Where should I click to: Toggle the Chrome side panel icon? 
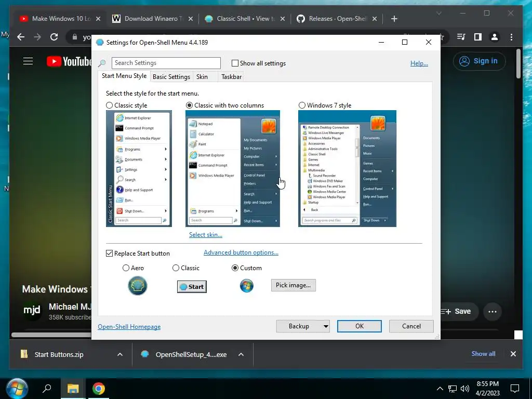[478, 37]
